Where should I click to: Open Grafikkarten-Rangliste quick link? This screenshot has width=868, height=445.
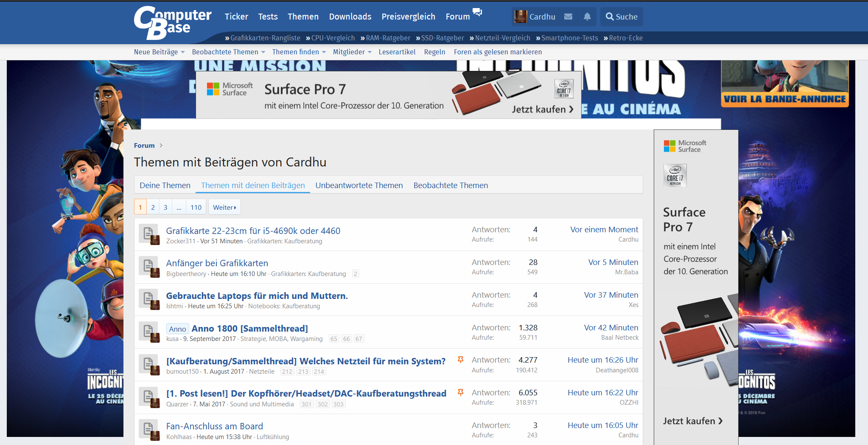263,38
